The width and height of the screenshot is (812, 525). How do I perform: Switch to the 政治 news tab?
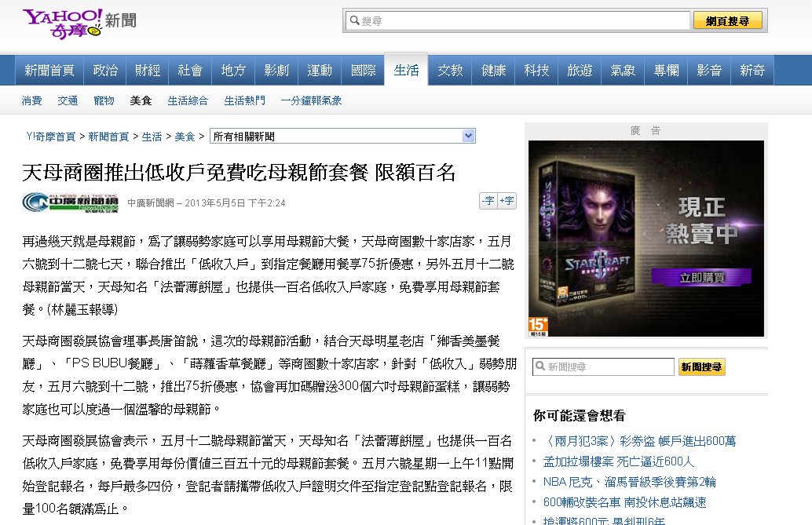(x=105, y=71)
